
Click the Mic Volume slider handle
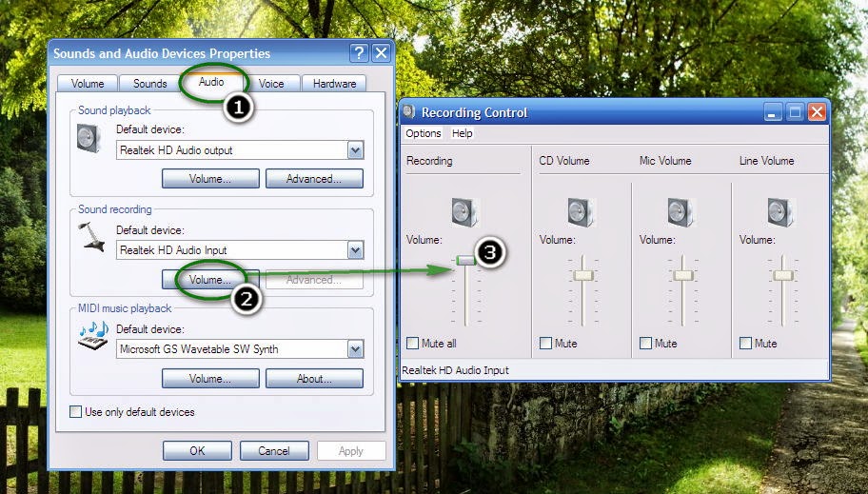coord(683,275)
